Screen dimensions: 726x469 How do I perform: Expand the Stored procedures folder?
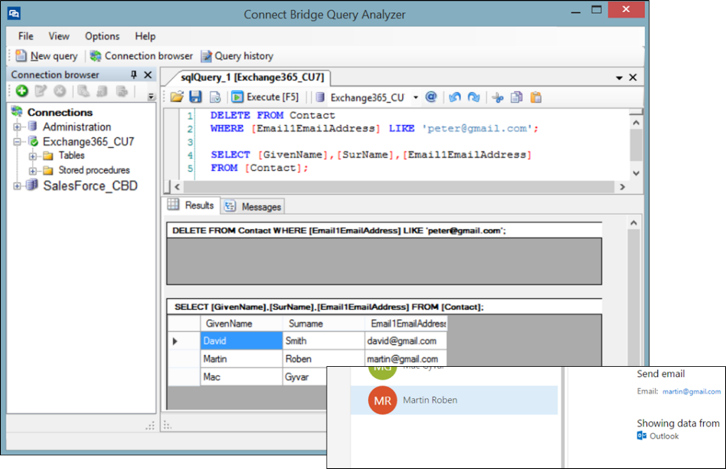pyautogui.click(x=32, y=171)
